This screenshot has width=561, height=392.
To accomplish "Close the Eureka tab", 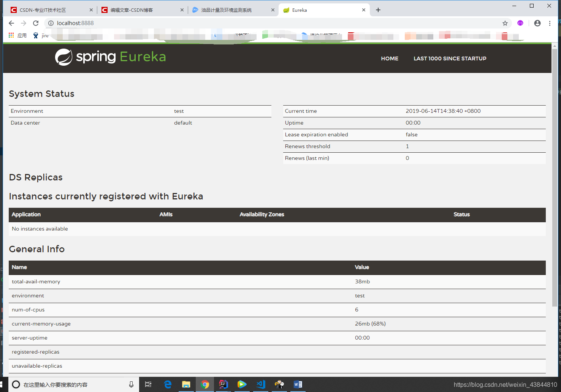I will click(x=364, y=10).
